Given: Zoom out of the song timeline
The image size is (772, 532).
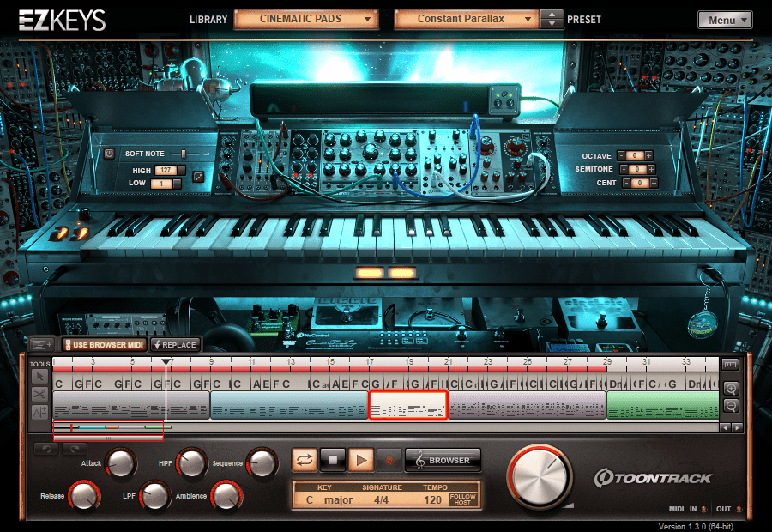Looking at the screenshot, I should (731, 406).
